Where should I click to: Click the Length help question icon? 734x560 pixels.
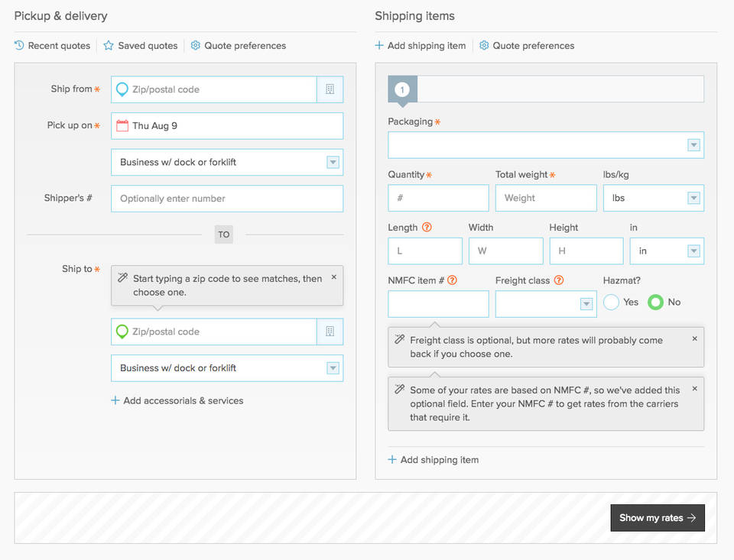[x=427, y=228]
